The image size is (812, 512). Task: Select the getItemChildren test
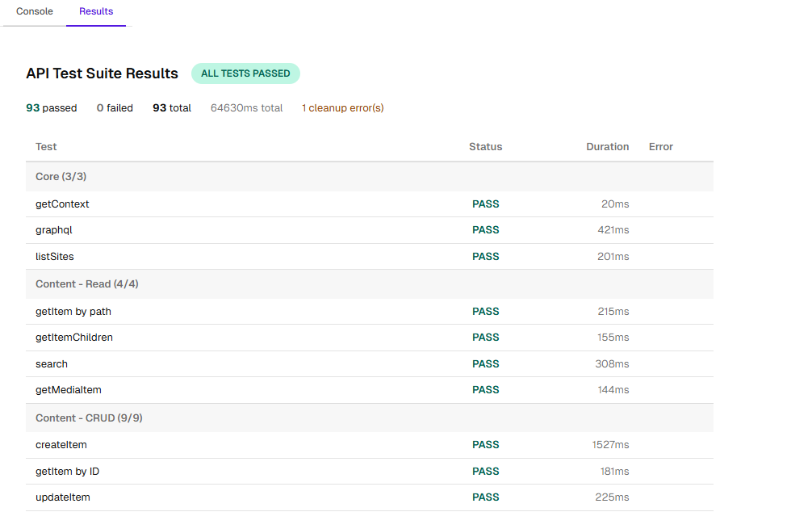pos(73,337)
